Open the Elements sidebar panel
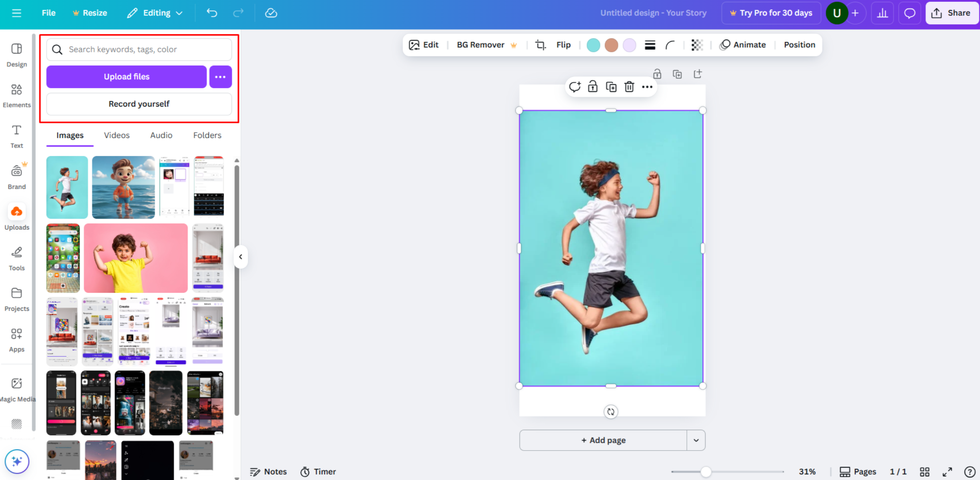This screenshot has height=480, width=980. coord(17,96)
